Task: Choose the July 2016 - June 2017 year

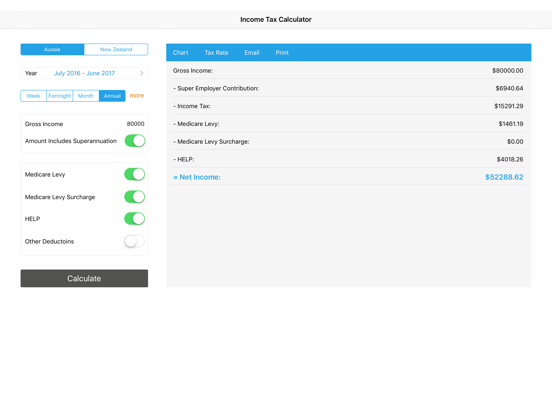Action: point(84,73)
